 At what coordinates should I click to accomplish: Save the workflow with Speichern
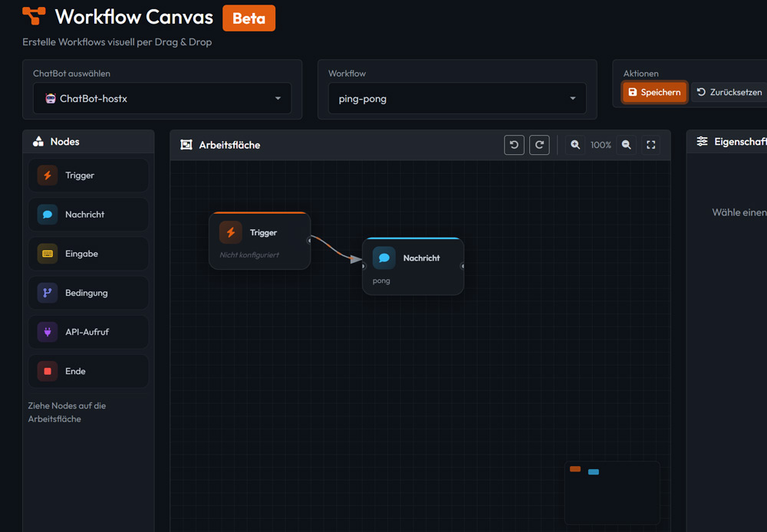(x=654, y=91)
